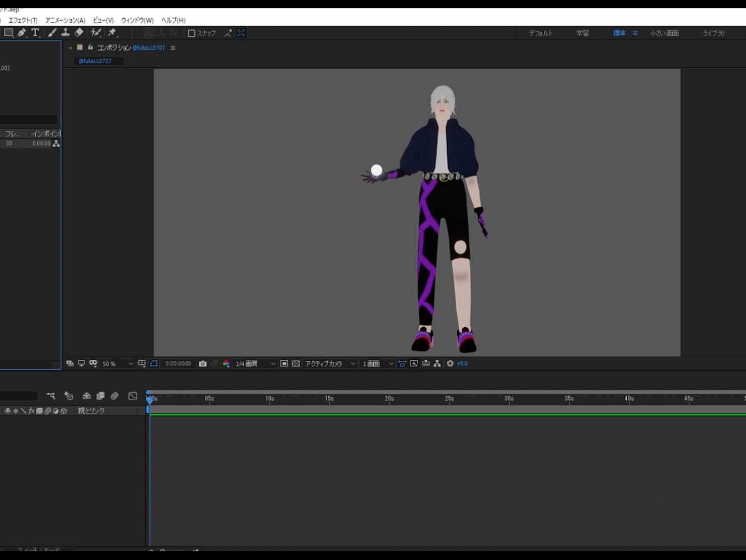The width and height of the screenshot is (746, 560).
Task: Open the ビュー(V) menu
Action: [x=103, y=20]
